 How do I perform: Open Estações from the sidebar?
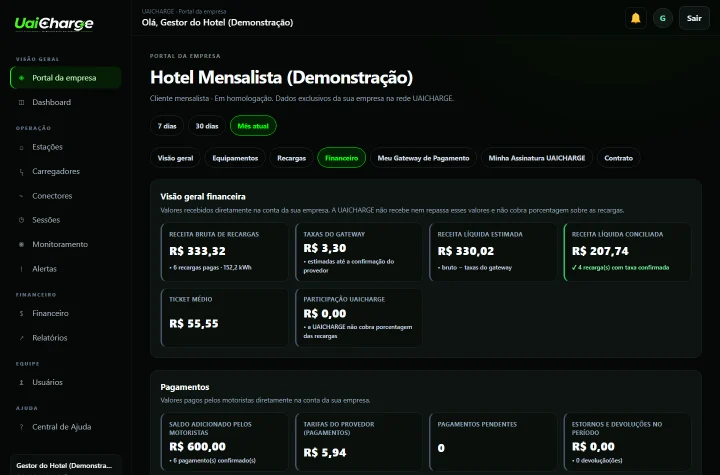(66, 147)
